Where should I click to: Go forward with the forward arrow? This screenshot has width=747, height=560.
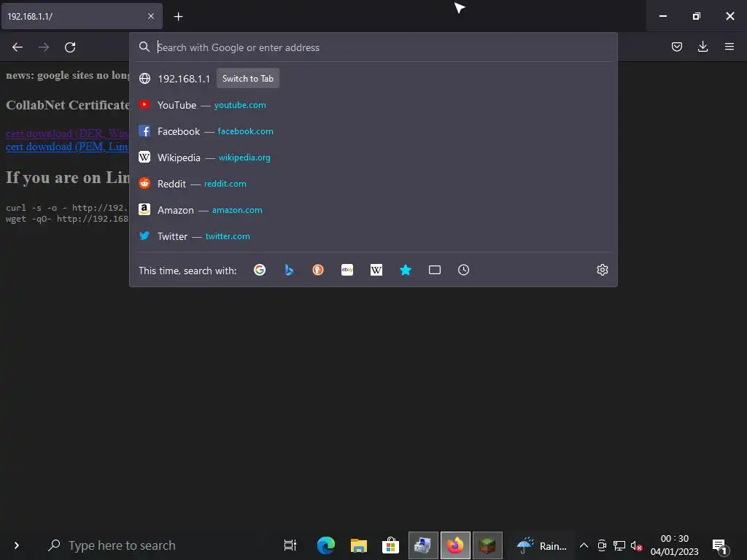44,47
